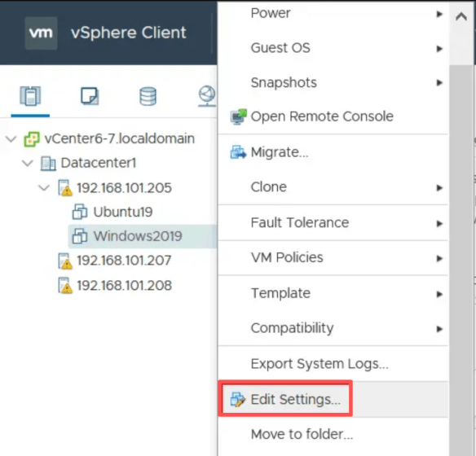Image resolution: width=476 pixels, height=456 pixels.
Task: Collapse host 192.168.101.205 node
Action: tap(44, 187)
